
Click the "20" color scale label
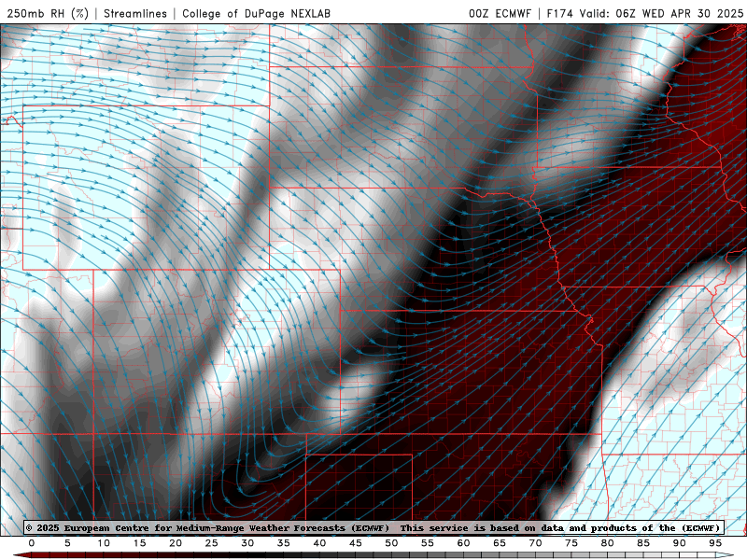(x=176, y=543)
